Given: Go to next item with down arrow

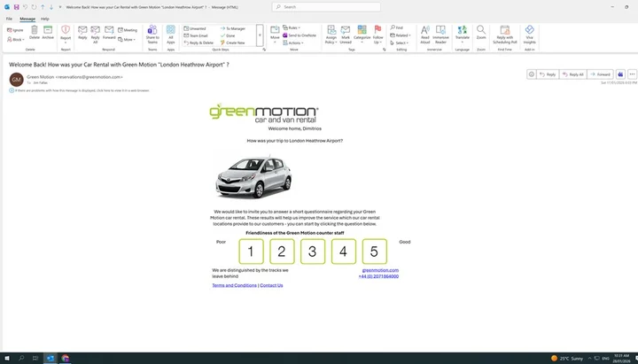Looking at the screenshot, I should pos(51,7).
